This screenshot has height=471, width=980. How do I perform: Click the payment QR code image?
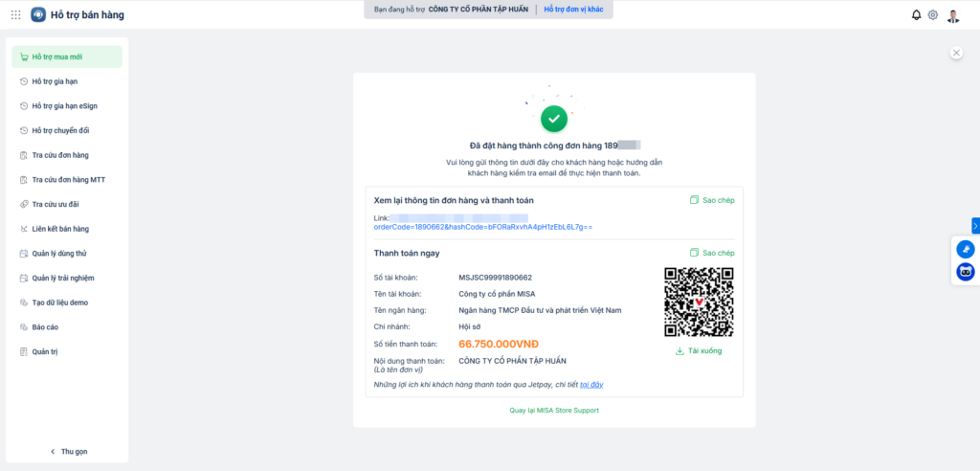tap(699, 302)
